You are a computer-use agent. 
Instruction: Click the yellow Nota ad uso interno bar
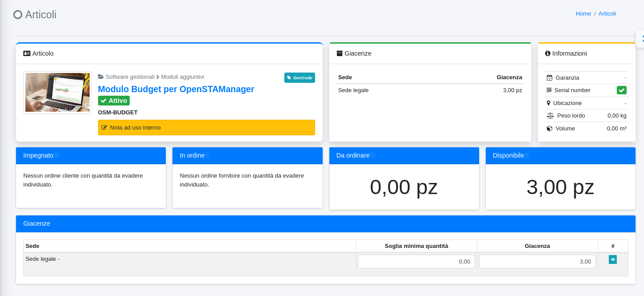(x=206, y=128)
